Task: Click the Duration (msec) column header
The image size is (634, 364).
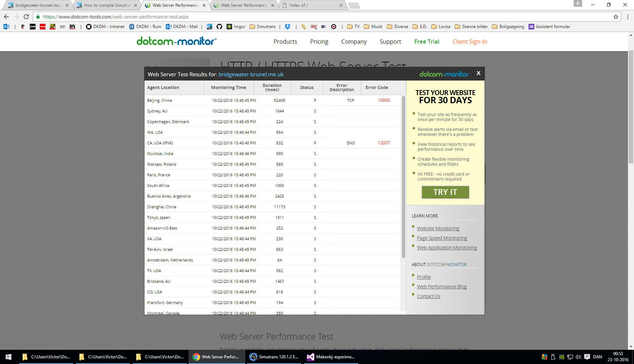Action: coord(272,88)
